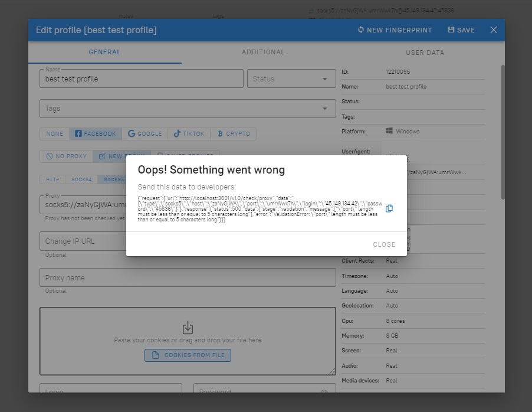
Task: Choose the TikTok platform option
Action: tap(189, 134)
